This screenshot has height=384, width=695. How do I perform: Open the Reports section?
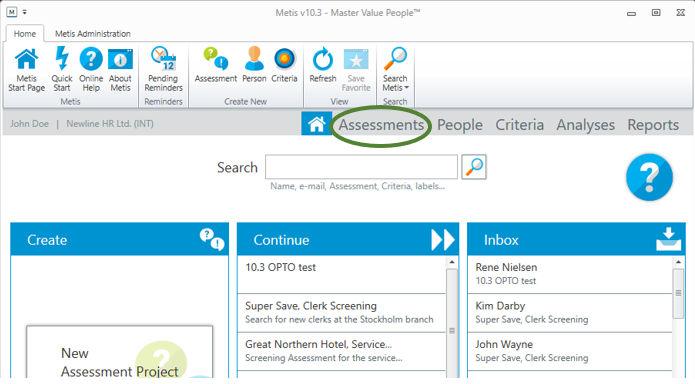(x=653, y=125)
